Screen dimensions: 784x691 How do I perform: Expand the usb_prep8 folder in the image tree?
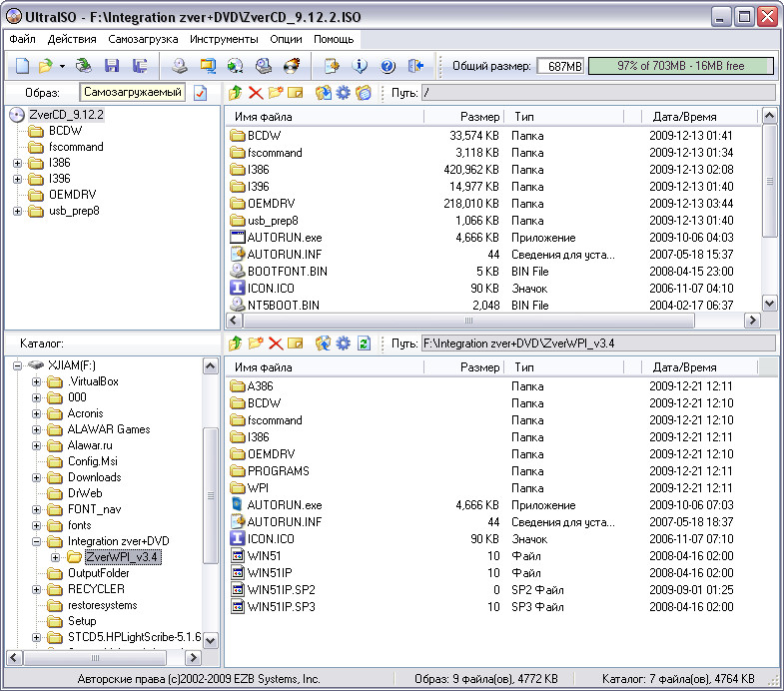coord(18,211)
